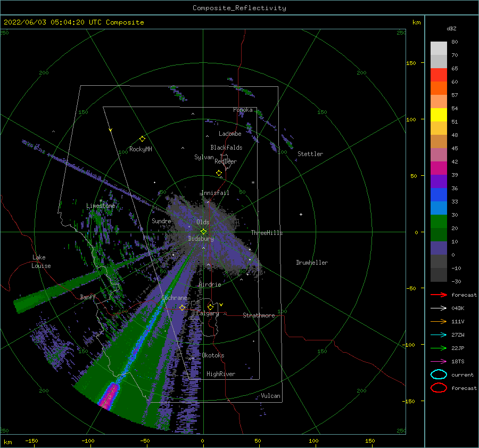Click the Olds label near radar center
The width and height of the screenshot is (479, 448).
(203, 222)
